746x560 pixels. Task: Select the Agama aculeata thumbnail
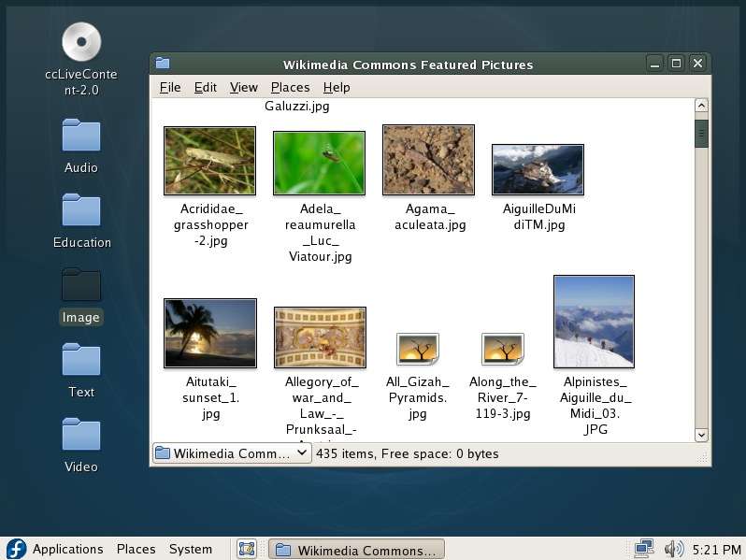[429, 160]
